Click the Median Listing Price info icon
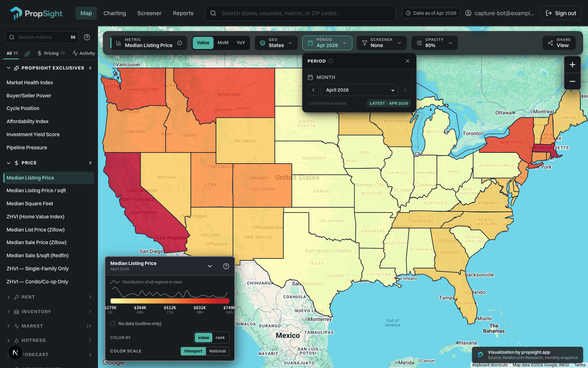Image resolution: width=588 pixels, height=368 pixels. tap(179, 43)
